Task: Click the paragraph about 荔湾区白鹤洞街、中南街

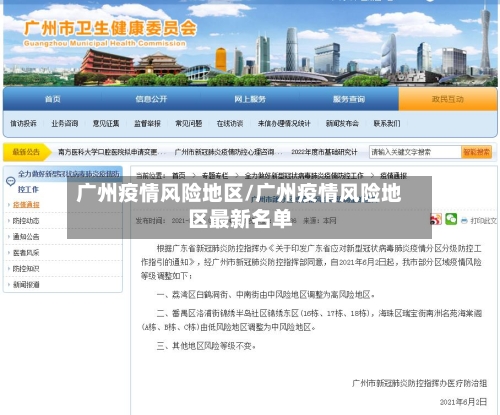Action: coord(266,295)
